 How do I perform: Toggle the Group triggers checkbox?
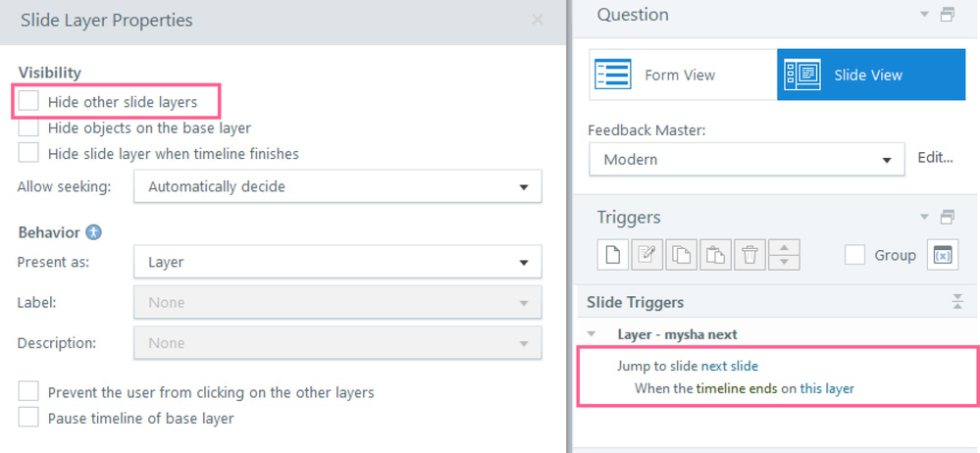pos(855,255)
